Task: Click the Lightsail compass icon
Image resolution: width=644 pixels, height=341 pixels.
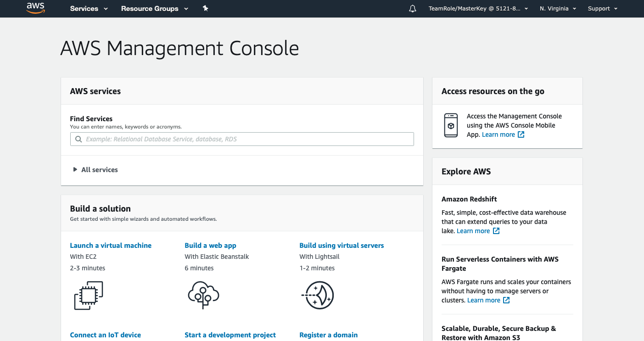Action: click(318, 295)
